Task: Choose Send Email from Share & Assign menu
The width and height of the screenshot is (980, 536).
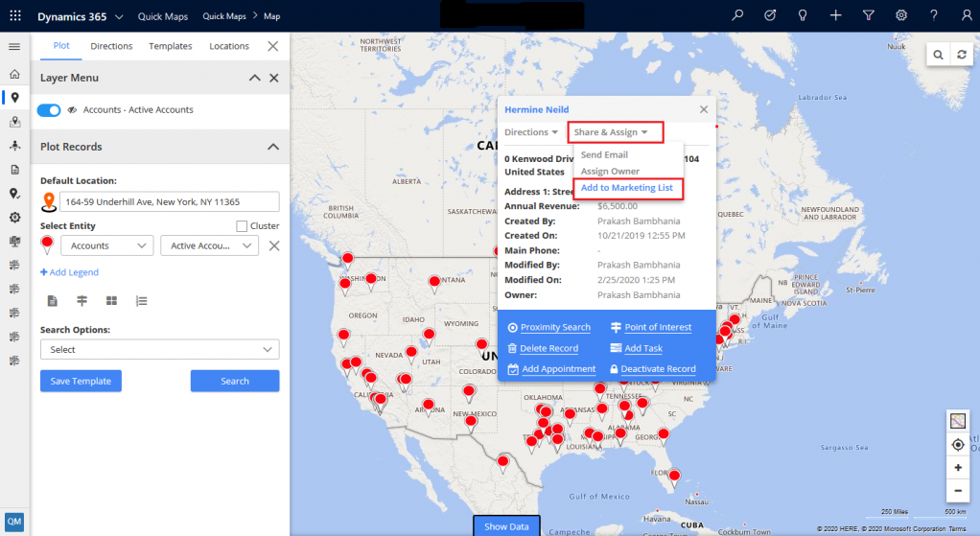Action: (x=604, y=155)
